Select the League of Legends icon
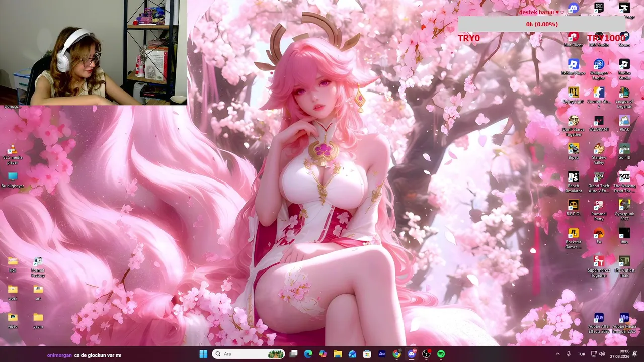 coord(624,98)
